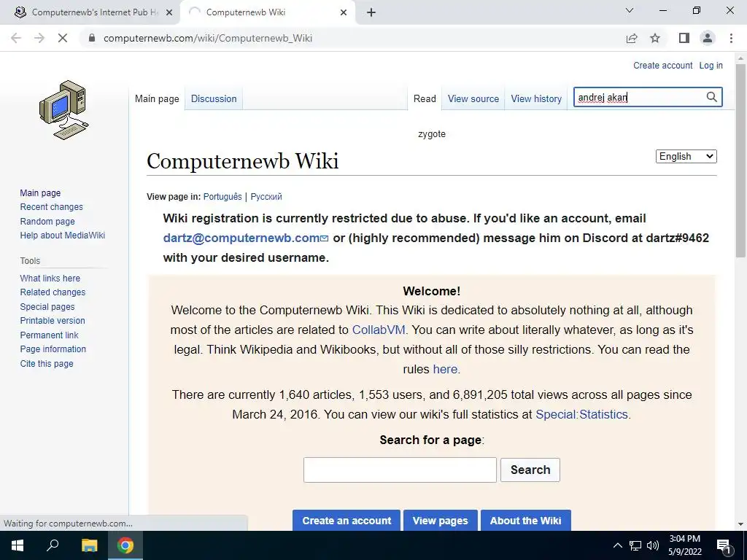This screenshot has width=747, height=560.
Task: Bookmark this page with star icon
Action: 655,38
